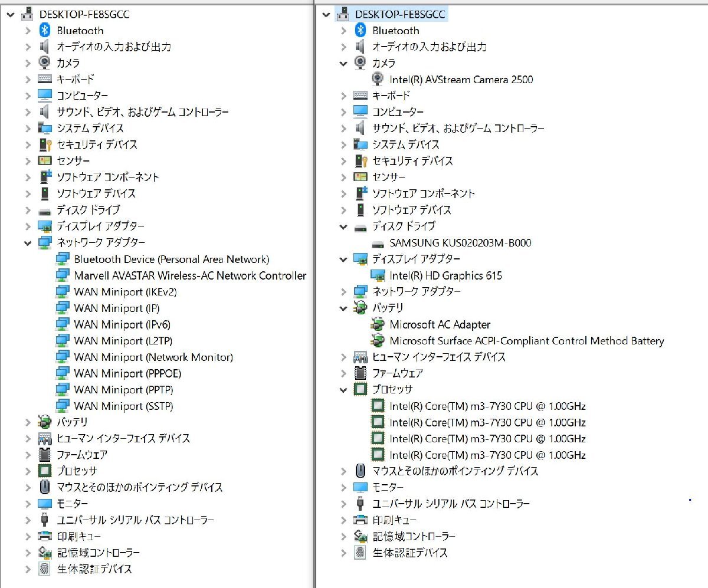Select コンピューター in right tree
Viewport: 708px width, 588px height.
398,112
